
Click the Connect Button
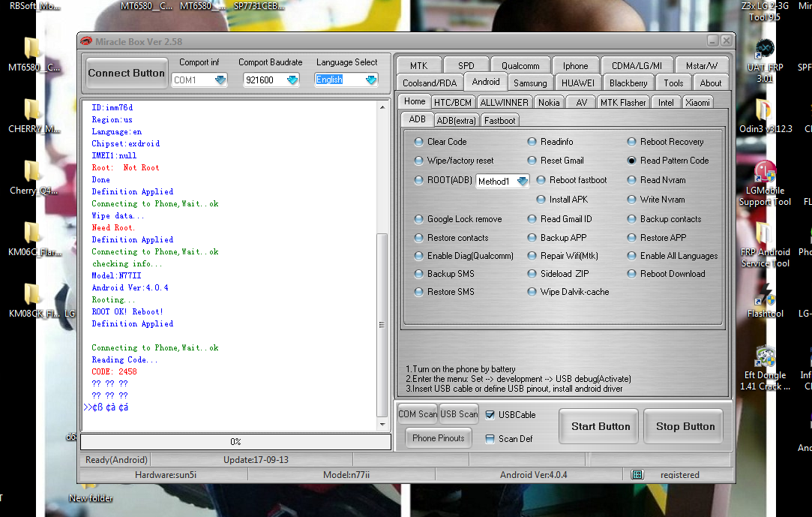coord(126,73)
